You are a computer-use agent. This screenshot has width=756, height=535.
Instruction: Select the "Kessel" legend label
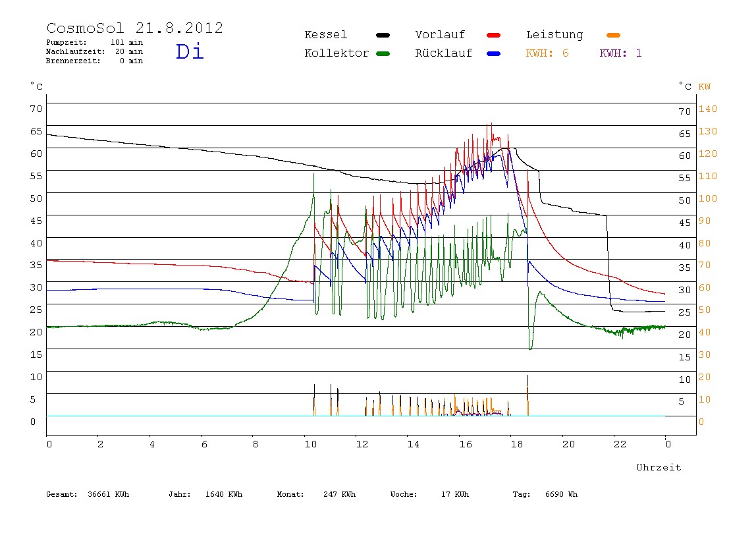point(326,35)
